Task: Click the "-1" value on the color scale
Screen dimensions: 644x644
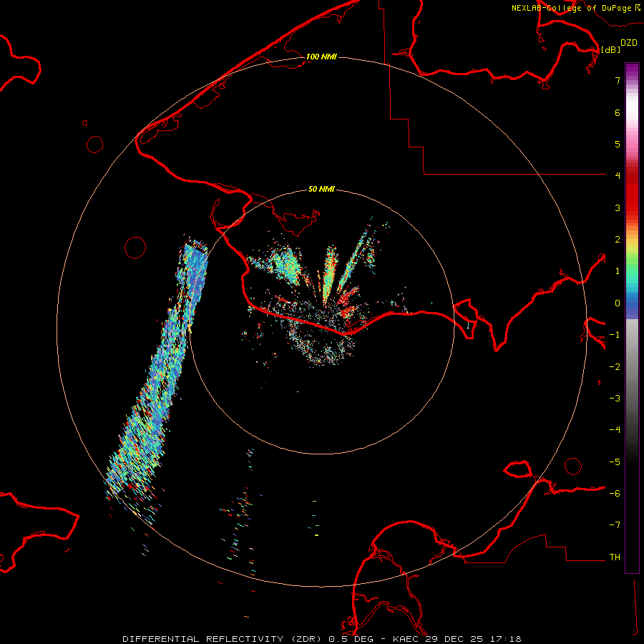Action: pos(615,335)
